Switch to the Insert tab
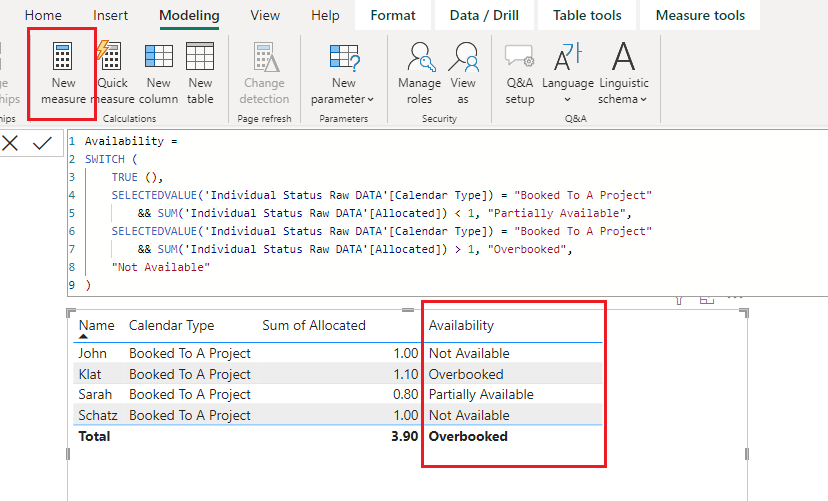The width and height of the screenshot is (828, 501). point(110,15)
